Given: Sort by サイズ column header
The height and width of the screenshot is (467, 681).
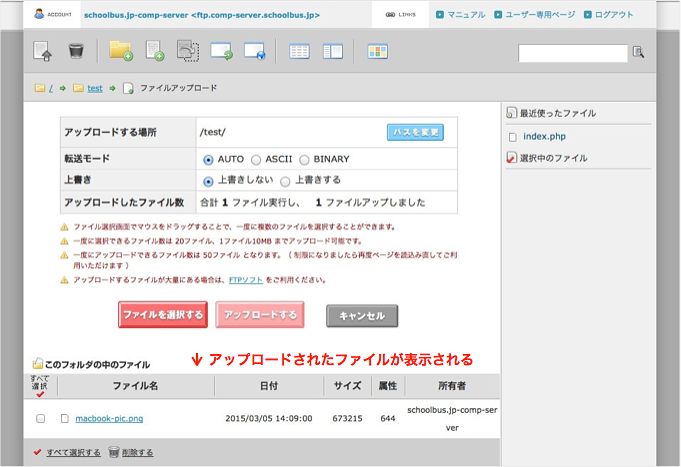Looking at the screenshot, I should [347, 386].
